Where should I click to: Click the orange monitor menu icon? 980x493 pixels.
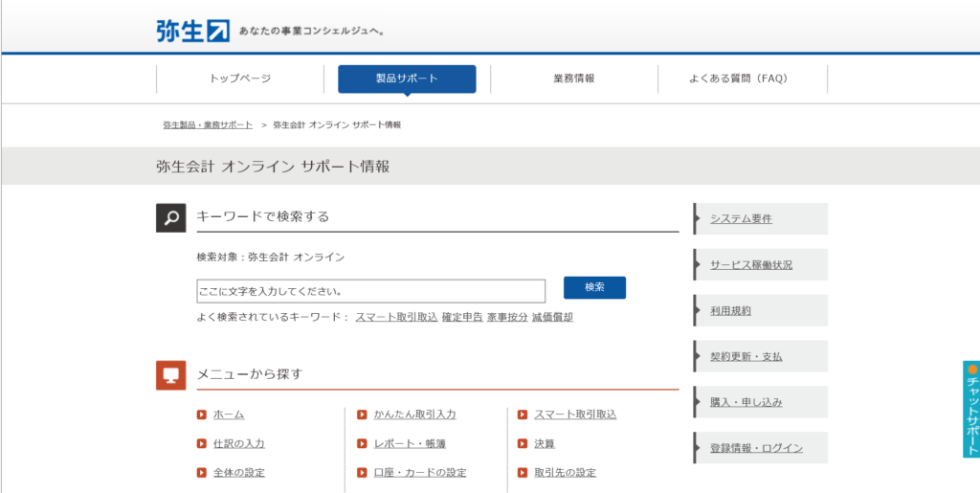[x=170, y=375]
